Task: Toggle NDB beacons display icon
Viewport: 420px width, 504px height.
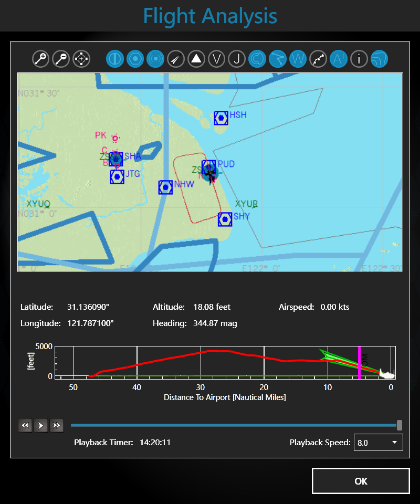Action: click(155, 59)
